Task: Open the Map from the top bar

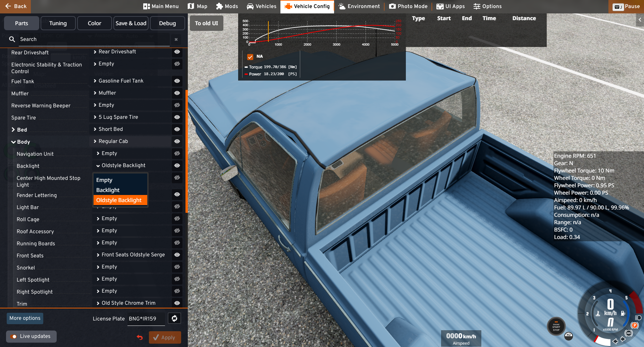Action: pyautogui.click(x=198, y=6)
